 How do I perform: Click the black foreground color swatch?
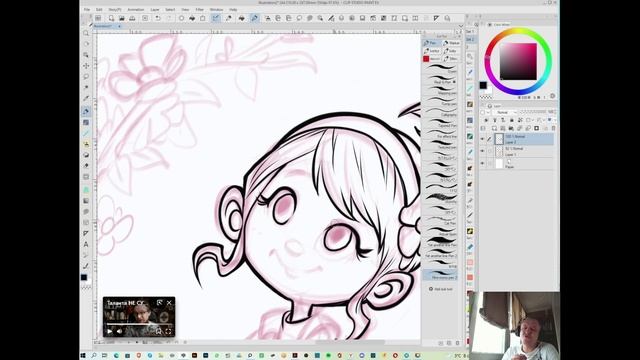click(x=483, y=85)
